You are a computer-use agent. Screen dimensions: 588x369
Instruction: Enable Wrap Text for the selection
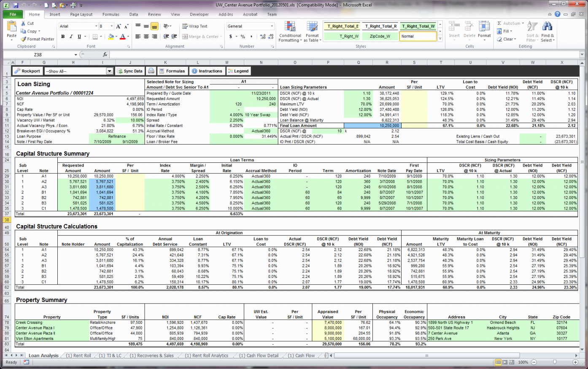pos(195,26)
